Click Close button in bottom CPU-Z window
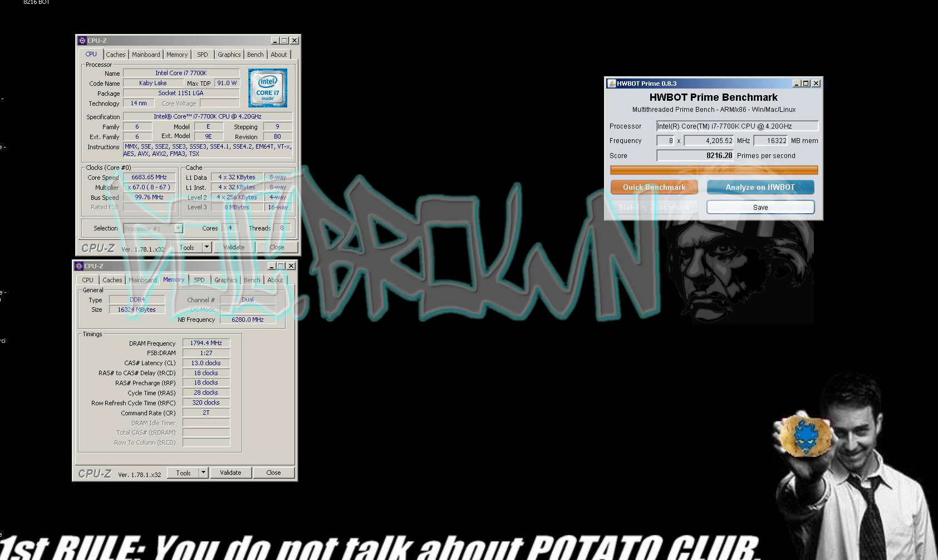The height and width of the screenshot is (560, 938). click(x=273, y=473)
